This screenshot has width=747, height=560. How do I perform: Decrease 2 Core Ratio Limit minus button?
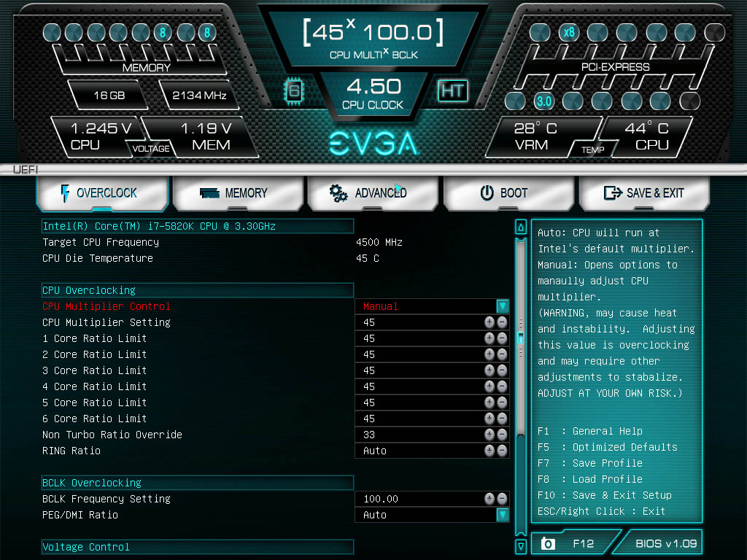pos(502,354)
